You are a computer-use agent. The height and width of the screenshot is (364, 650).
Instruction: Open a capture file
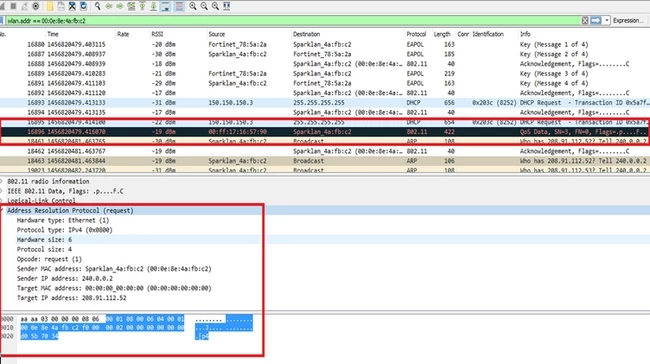pyautogui.click(x=50, y=6)
